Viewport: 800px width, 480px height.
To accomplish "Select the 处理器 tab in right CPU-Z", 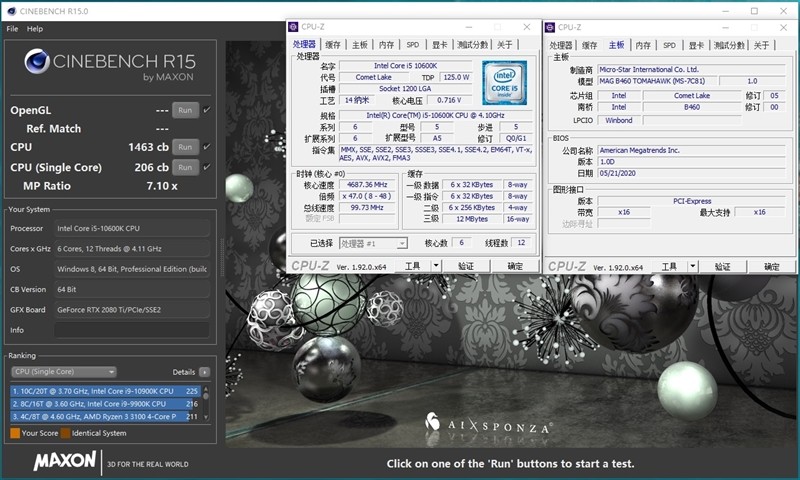I will [561, 45].
